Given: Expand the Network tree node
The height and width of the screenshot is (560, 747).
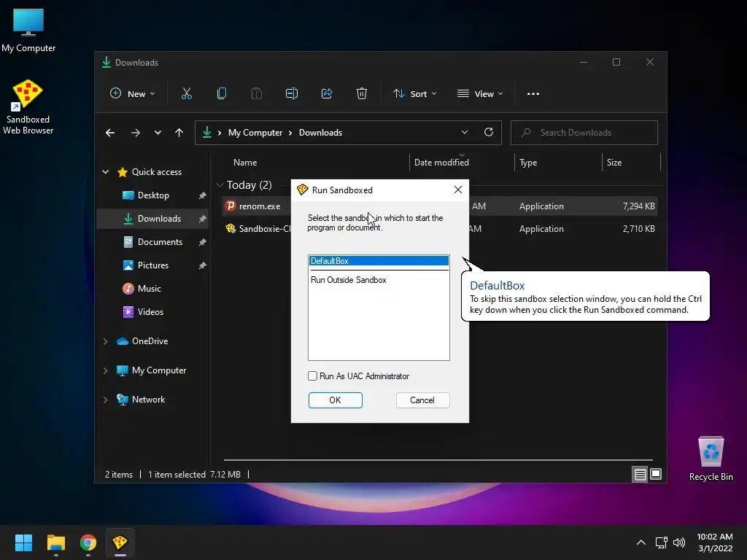Looking at the screenshot, I should pos(105,400).
